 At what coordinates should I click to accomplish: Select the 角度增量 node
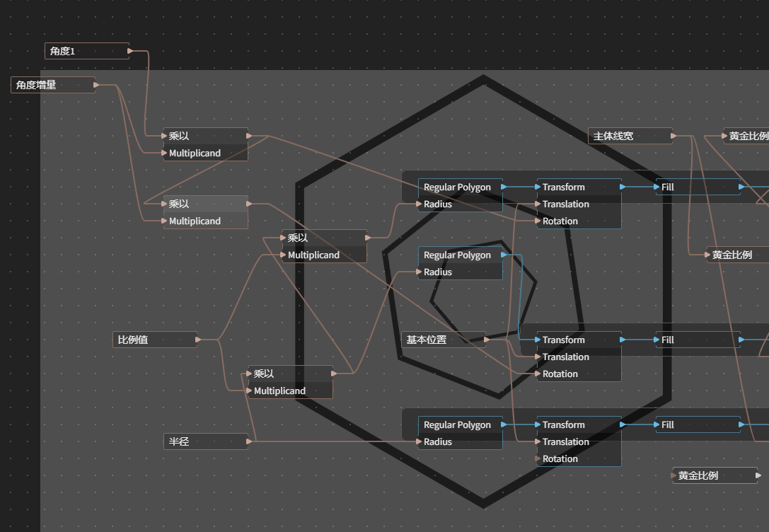point(53,85)
